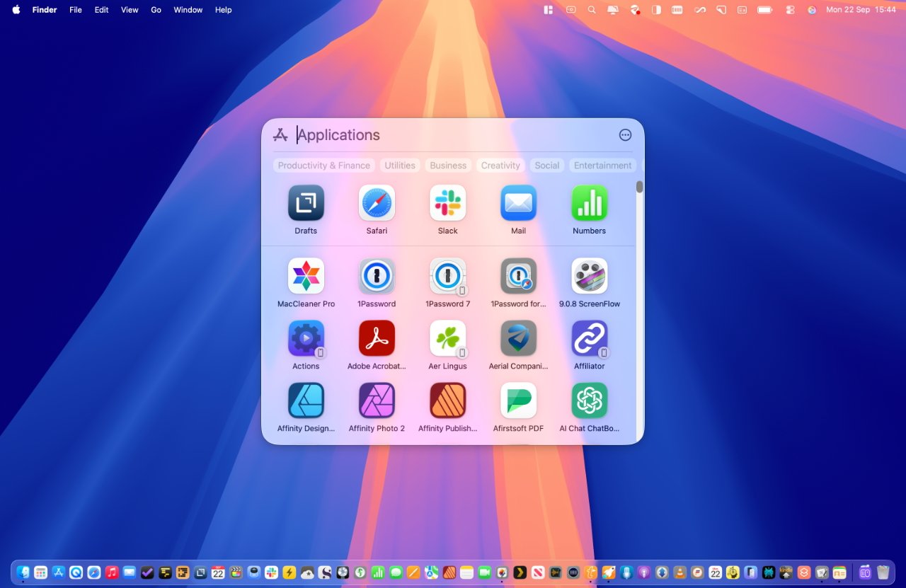This screenshot has width=906, height=588.
Task: Open 9.0.8 ScreenFlow
Action: click(589, 276)
